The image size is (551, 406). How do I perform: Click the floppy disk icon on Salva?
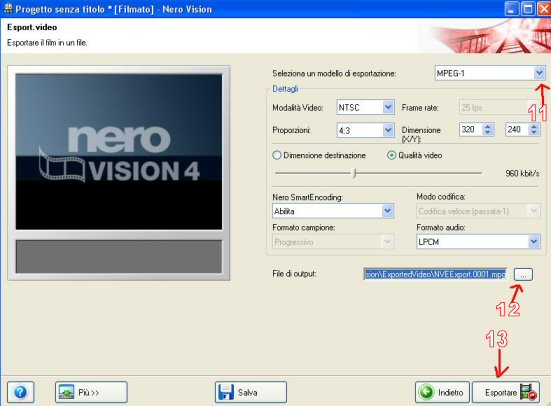point(226,392)
